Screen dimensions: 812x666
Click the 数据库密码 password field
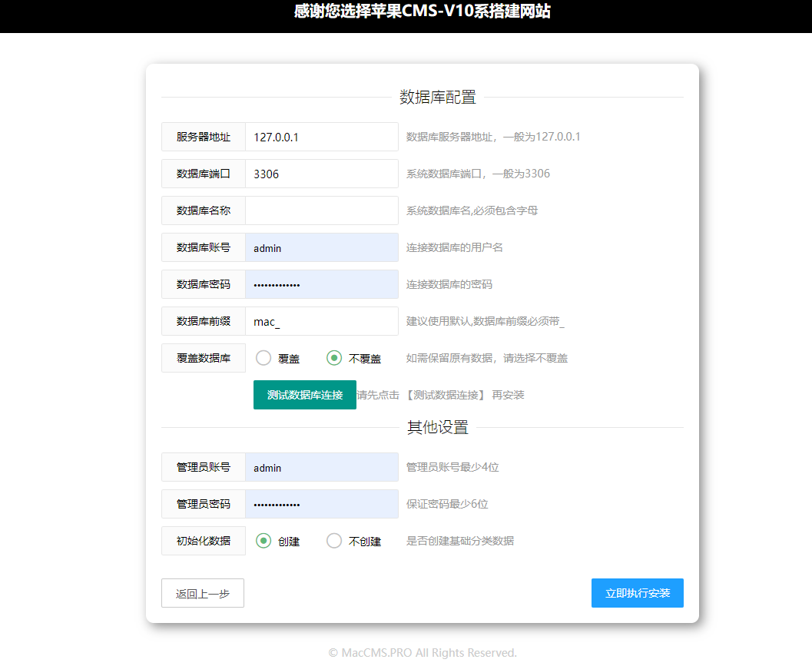[x=322, y=284]
